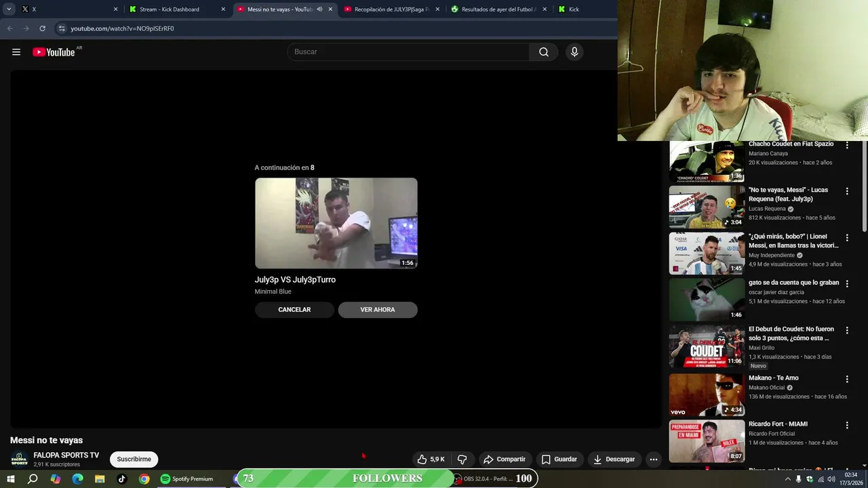The image size is (868, 488).
Task: Go back in browser history
Action: [9, 28]
